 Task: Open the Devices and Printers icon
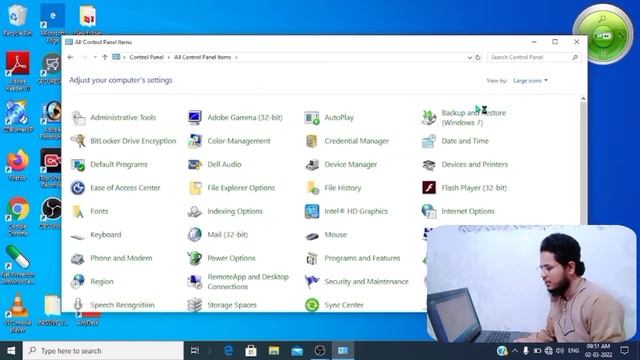coord(429,164)
